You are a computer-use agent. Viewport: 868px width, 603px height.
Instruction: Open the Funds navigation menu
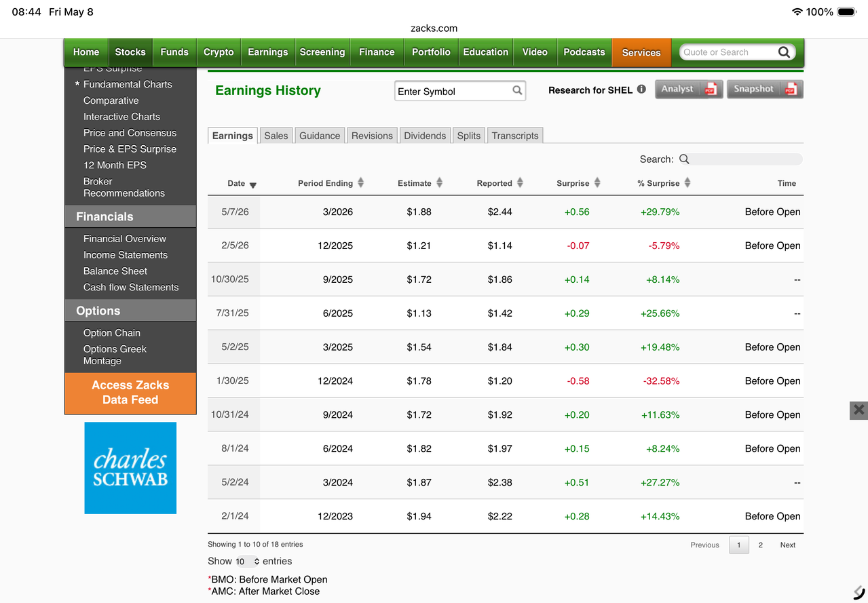pos(174,52)
